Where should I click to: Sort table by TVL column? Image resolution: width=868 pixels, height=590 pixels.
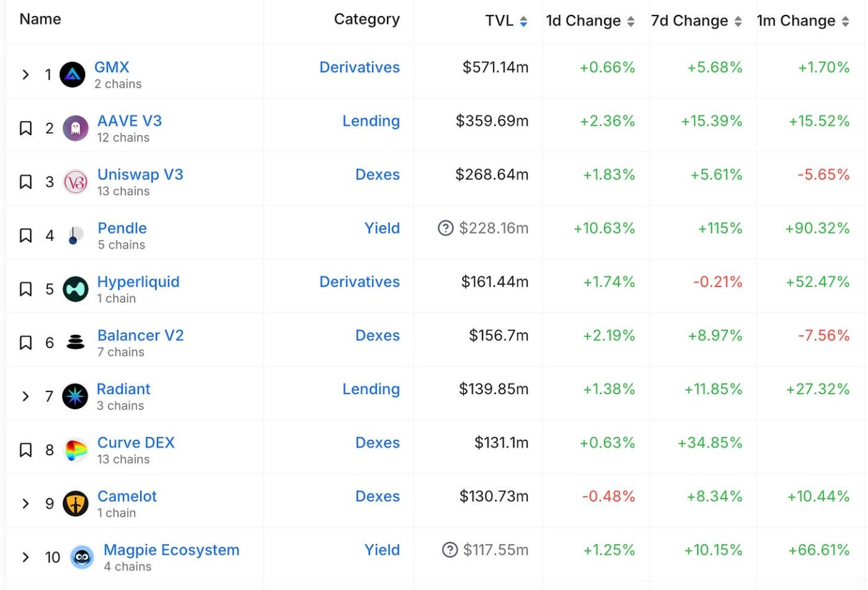[523, 22]
